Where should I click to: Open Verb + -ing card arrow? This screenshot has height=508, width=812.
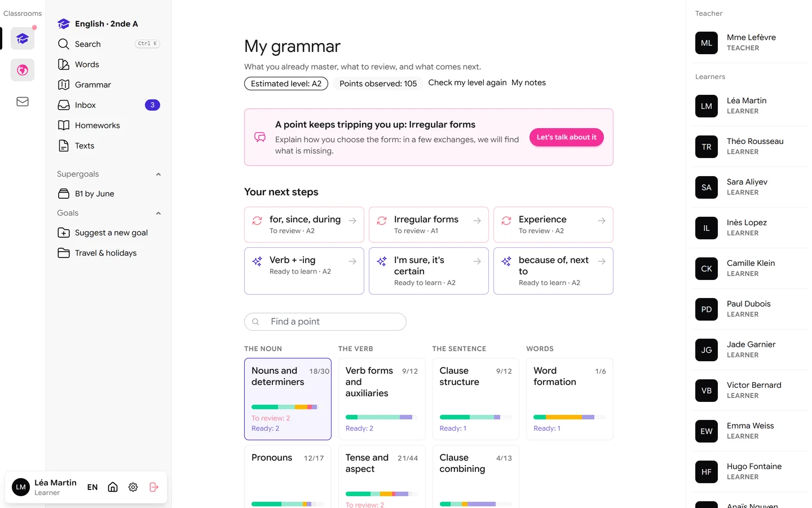click(x=352, y=261)
